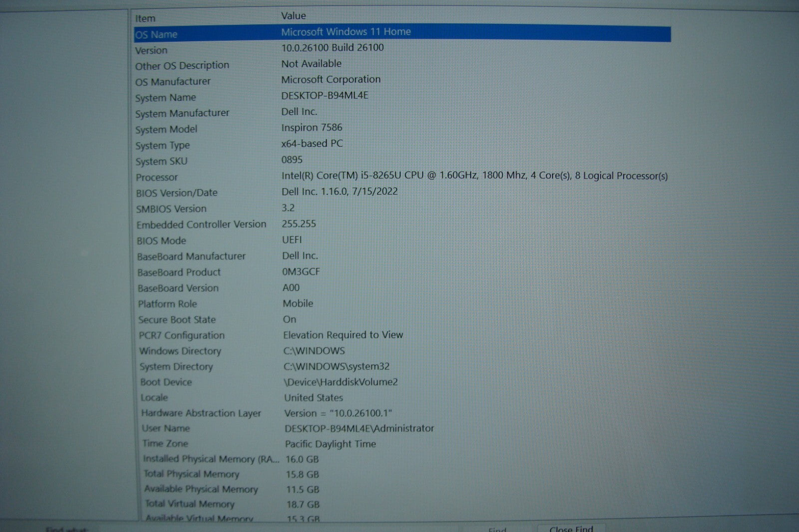Click the Find button

(497, 529)
